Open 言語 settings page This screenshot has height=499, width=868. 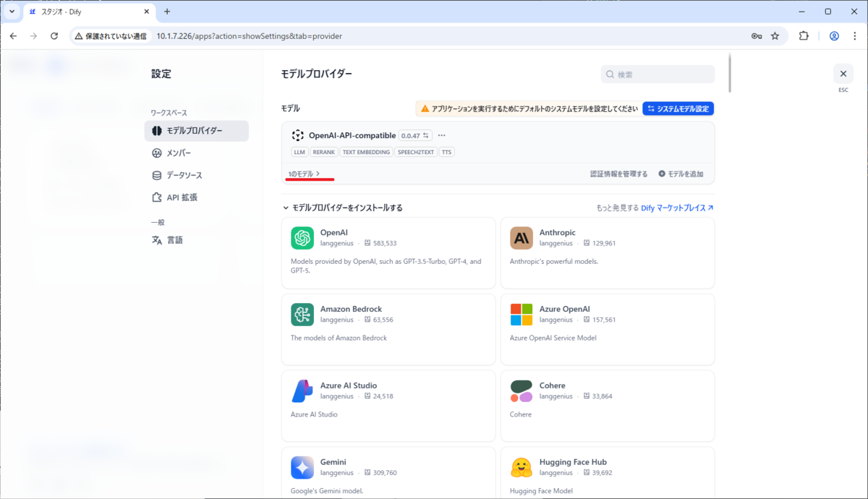pyautogui.click(x=197, y=240)
